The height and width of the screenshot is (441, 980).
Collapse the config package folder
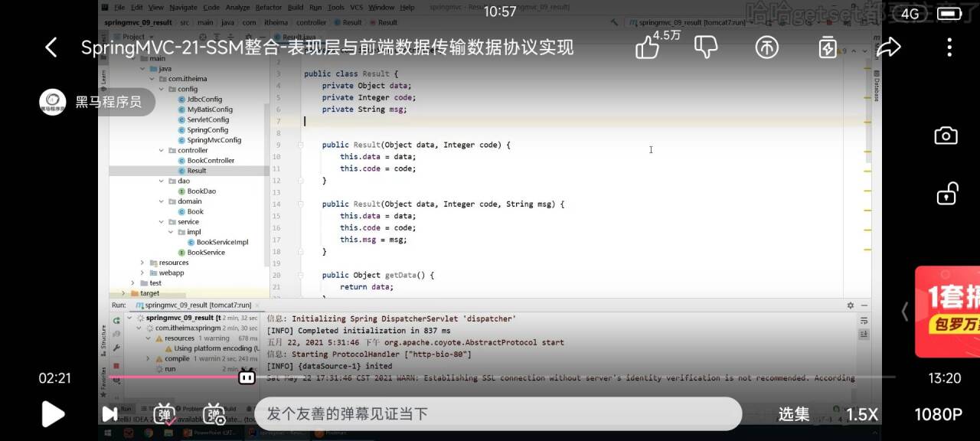click(x=161, y=90)
